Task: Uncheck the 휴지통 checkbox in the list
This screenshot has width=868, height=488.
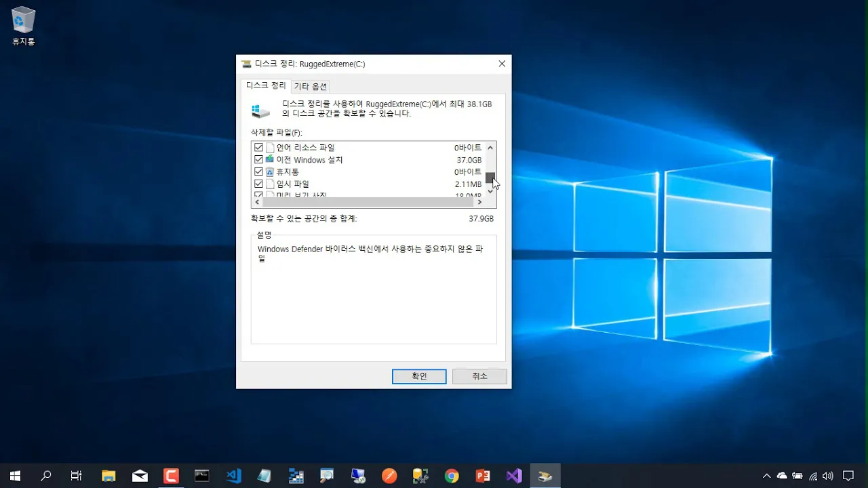Action: point(258,171)
